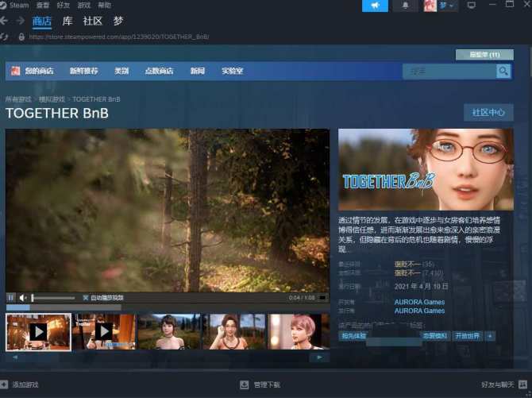Viewport: 532px width, 398px height.
Task: Toggle the 自动播放视频 autoplay checkbox
Action: click(86, 298)
